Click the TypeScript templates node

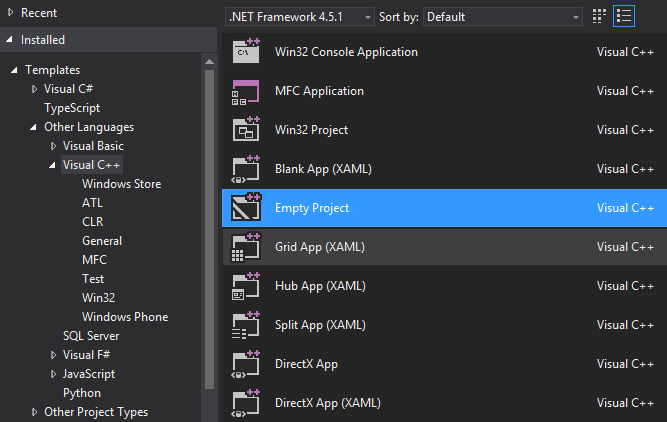coord(71,108)
